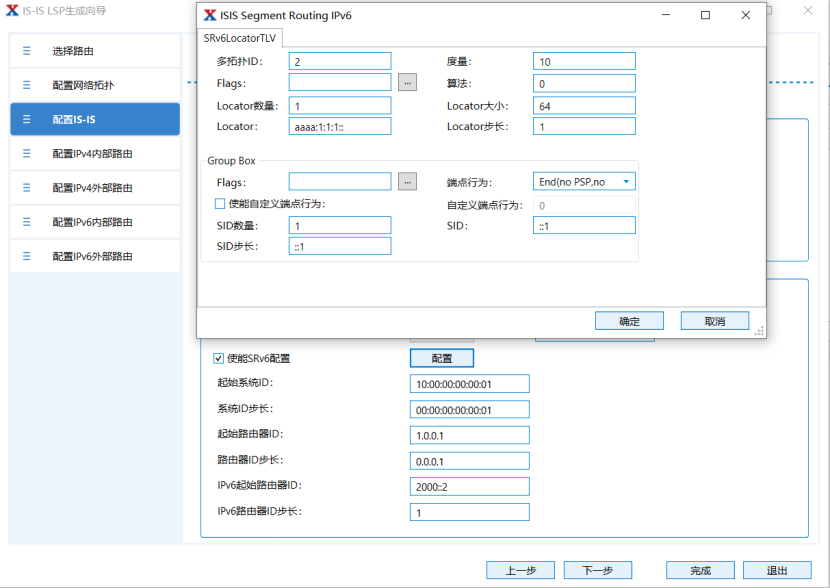The width and height of the screenshot is (830, 588).
Task: Close the IS-IS LSP wizard window
Action: pyautogui.click(x=808, y=10)
